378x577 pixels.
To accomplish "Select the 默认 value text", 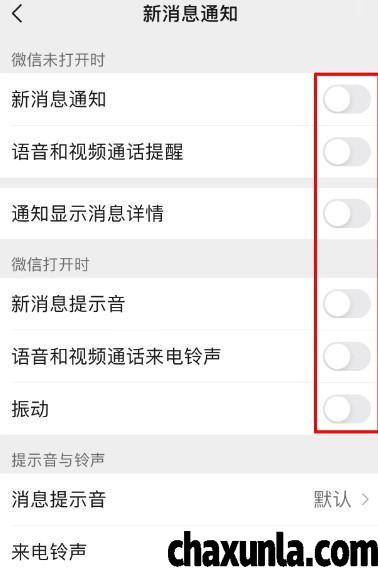I will (x=332, y=499).
